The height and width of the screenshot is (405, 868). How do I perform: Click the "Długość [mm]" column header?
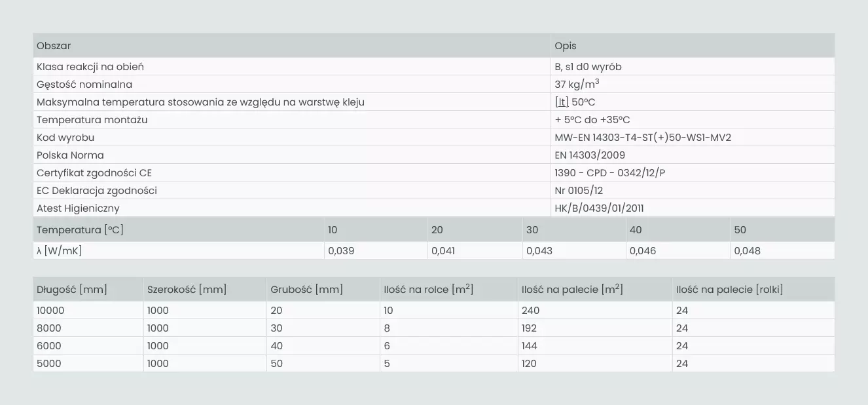click(x=72, y=290)
